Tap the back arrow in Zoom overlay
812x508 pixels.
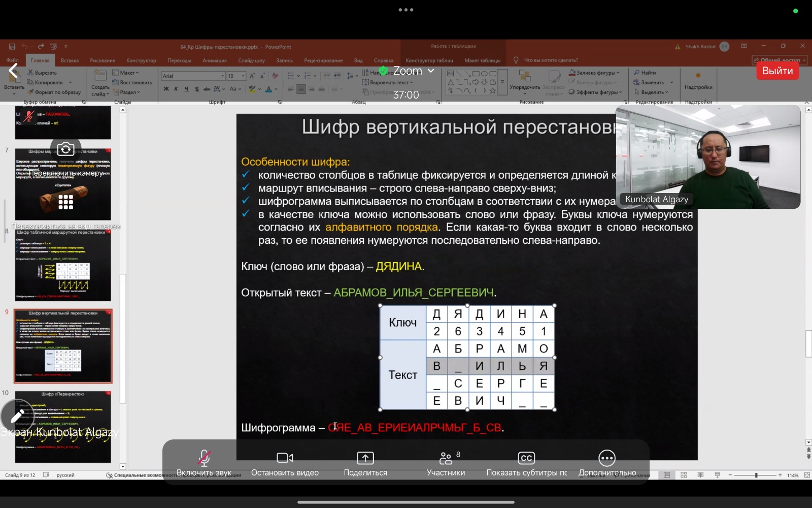(14, 72)
